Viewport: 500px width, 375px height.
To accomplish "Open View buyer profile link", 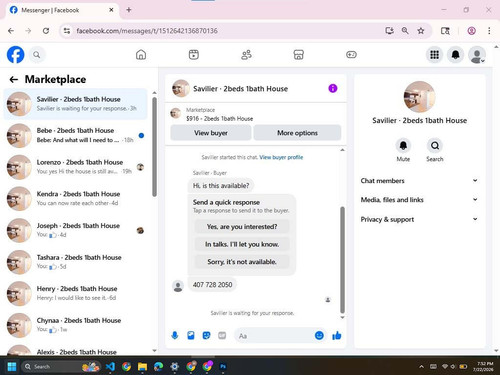I will click(281, 157).
